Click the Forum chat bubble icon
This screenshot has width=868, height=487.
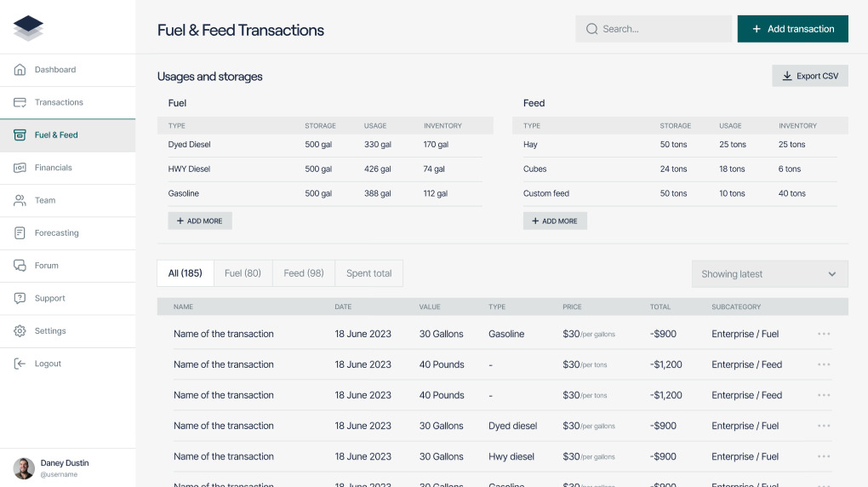pos(20,266)
